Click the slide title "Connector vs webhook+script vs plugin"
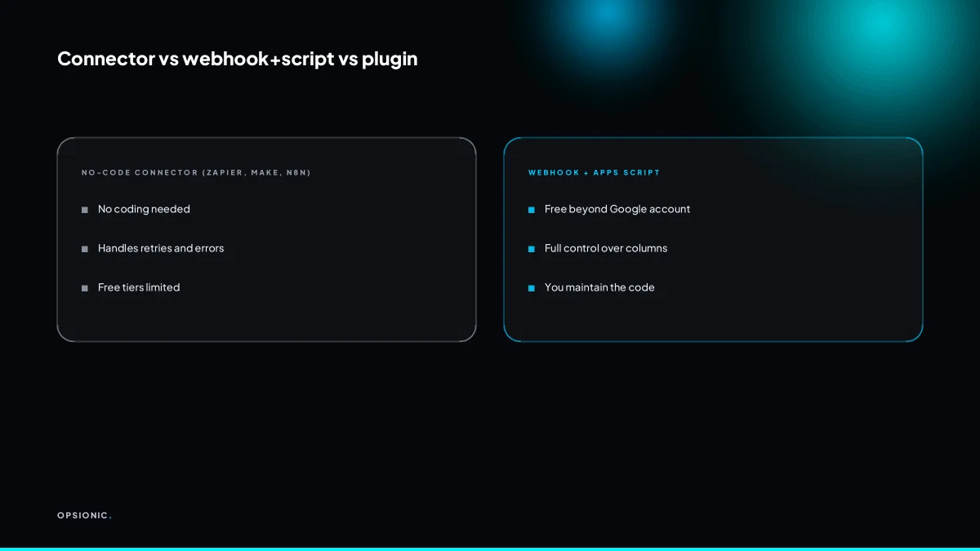Image resolution: width=980 pixels, height=551 pixels. coord(238,59)
